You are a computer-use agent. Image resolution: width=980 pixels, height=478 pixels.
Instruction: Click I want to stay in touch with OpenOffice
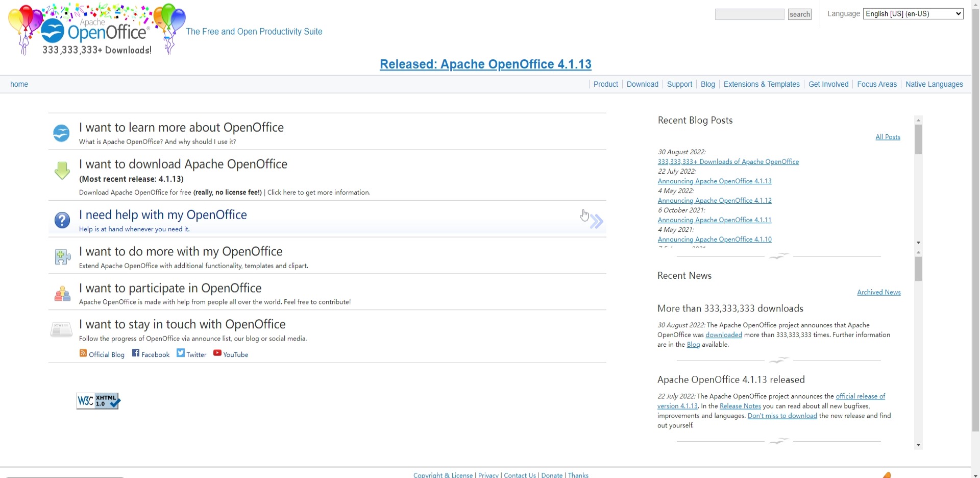coord(182,324)
